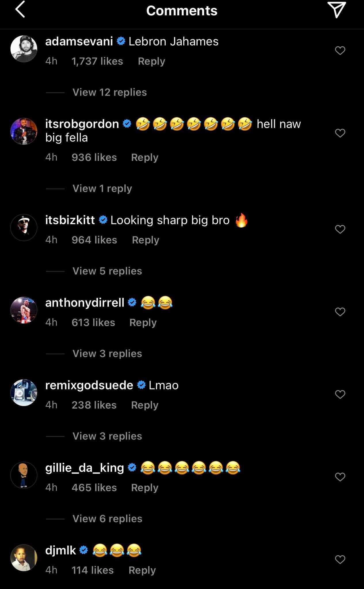This screenshot has height=589, width=364.
Task: Tap the back arrow icon
Action: click(20, 9)
